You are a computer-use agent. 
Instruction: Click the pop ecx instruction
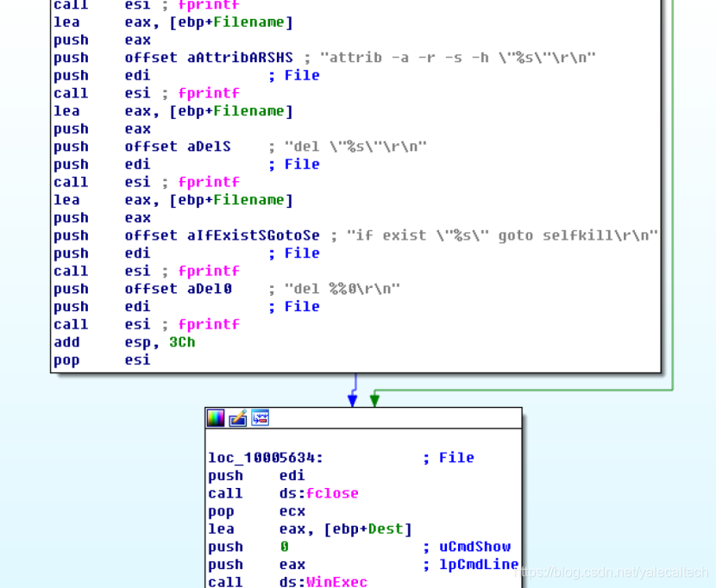click(256, 511)
